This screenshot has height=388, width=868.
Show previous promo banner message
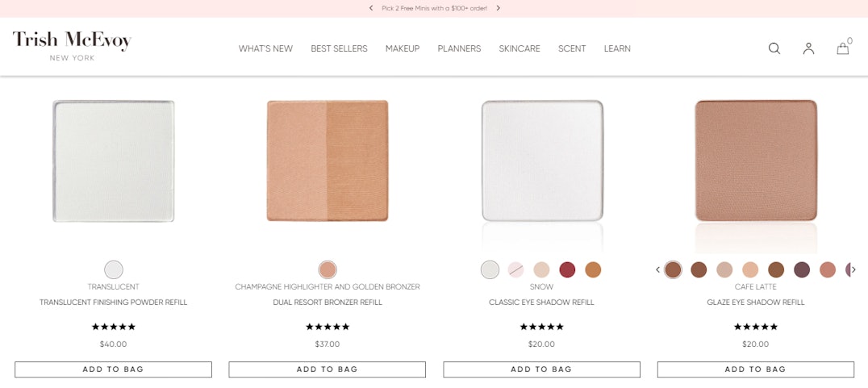[371, 8]
